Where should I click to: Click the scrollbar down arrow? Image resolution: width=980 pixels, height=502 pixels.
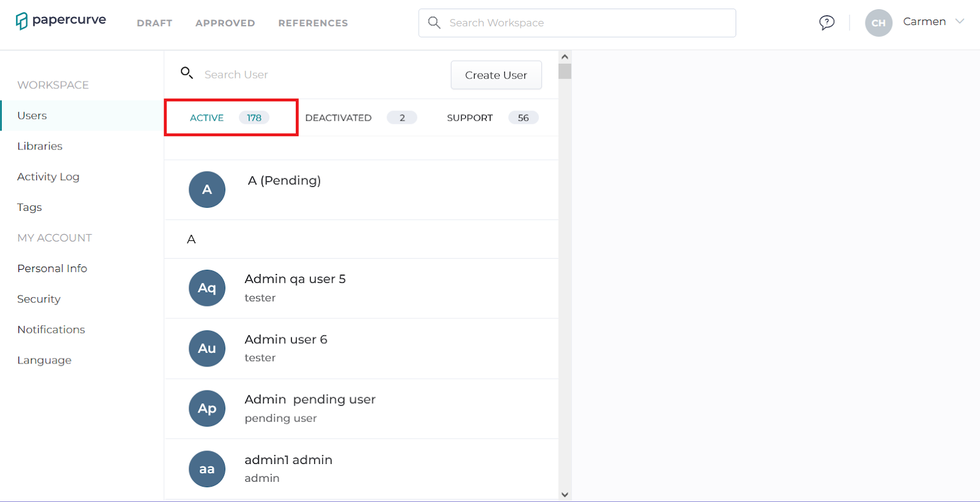click(x=565, y=495)
